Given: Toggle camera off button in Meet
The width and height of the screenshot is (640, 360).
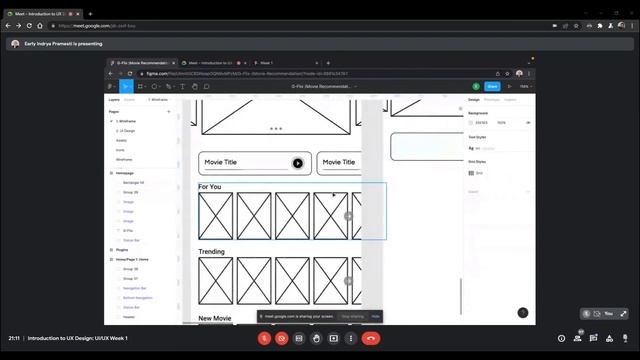Looking at the screenshot, I should click(x=282, y=338).
